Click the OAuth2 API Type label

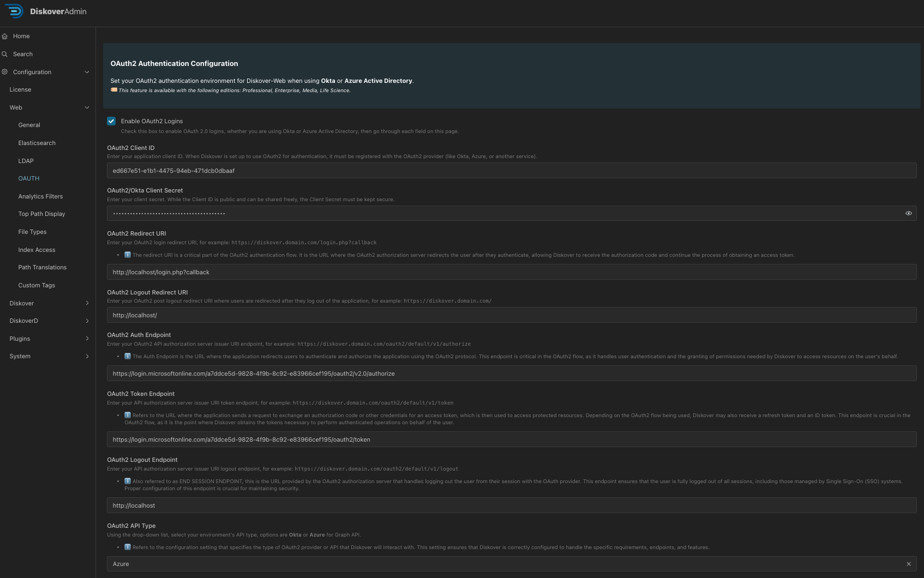tap(131, 526)
